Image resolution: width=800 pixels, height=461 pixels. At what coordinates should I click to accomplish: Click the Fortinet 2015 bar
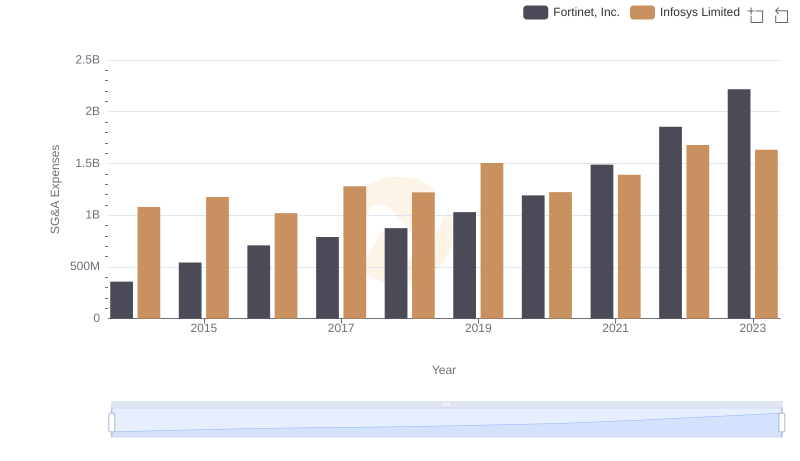(x=190, y=291)
